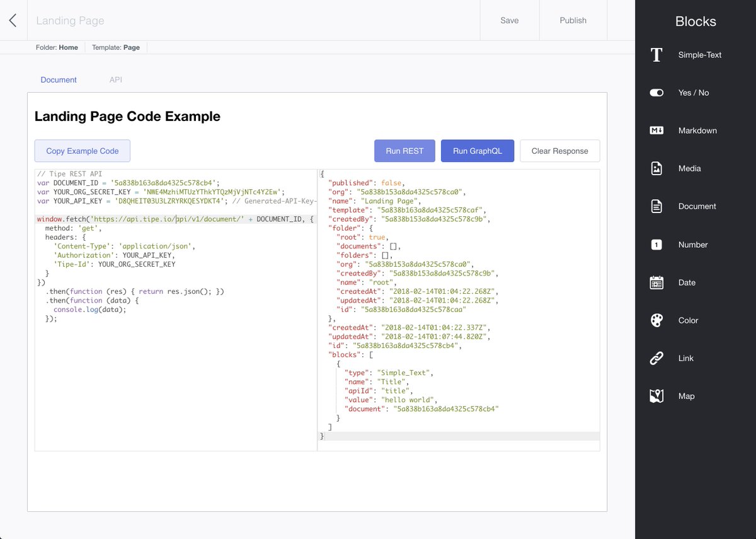The image size is (756, 539).
Task: Switch to the API tab
Action: 115,79
